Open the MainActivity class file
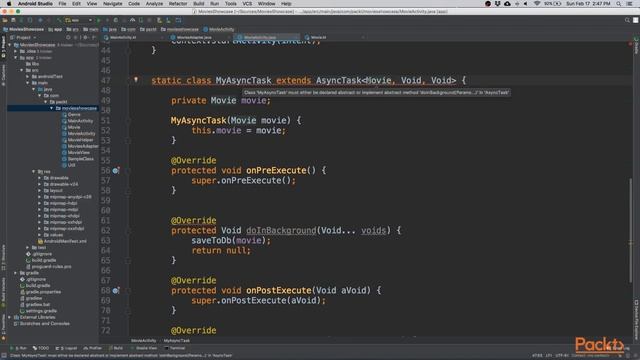Viewport: 640px width, 360px height. [x=80, y=121]
